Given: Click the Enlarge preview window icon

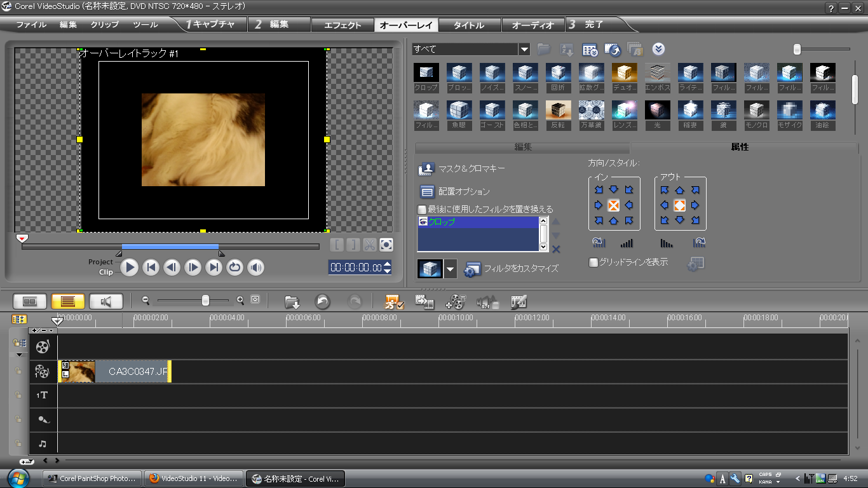Looking at the screenshot, I should pos(386,245).
